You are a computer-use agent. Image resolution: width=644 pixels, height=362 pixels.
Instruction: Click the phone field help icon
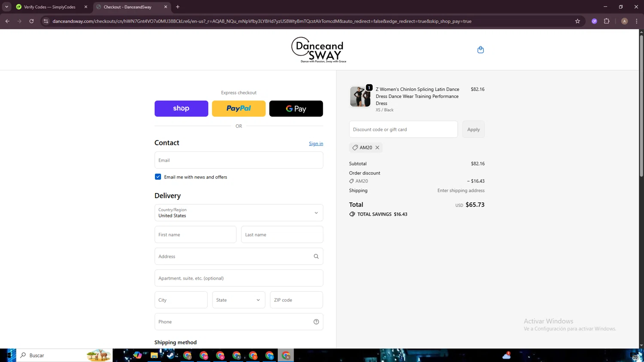click(316, 322)
